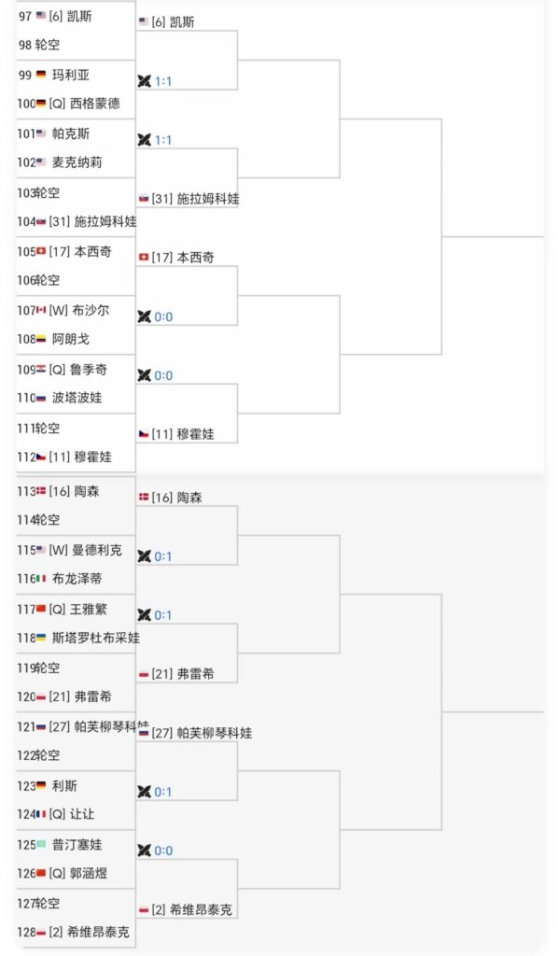Open head-to-head icon for 王雅繁 vs 斯塔罗杜布采娃
This screenshot has width=560, height=956.
point(144,614)
